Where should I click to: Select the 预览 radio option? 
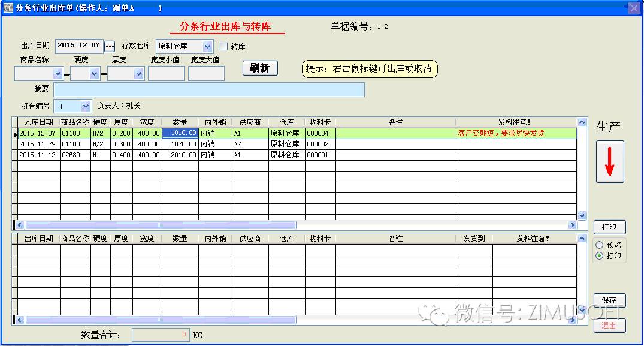[598, 245]
